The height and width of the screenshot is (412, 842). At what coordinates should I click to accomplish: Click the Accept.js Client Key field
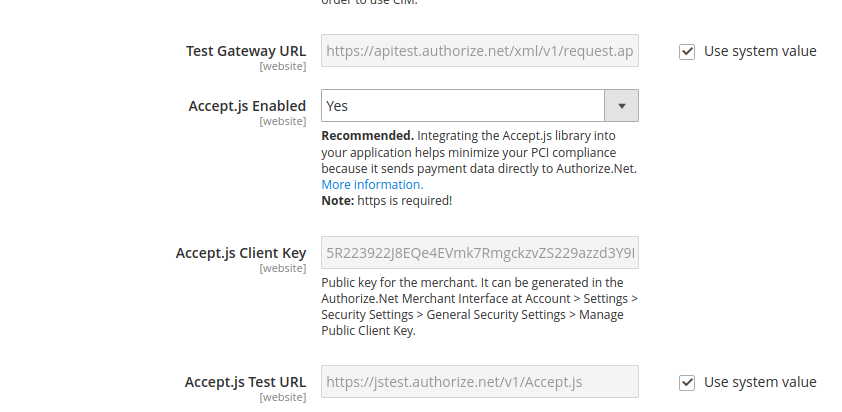[480, 252]
